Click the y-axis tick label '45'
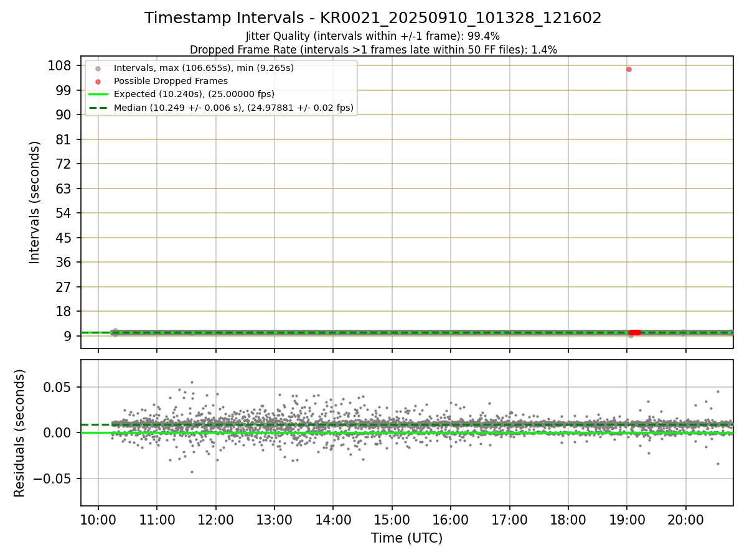The height and width of the screenshot is (560, 747). (x=63, y=238)
